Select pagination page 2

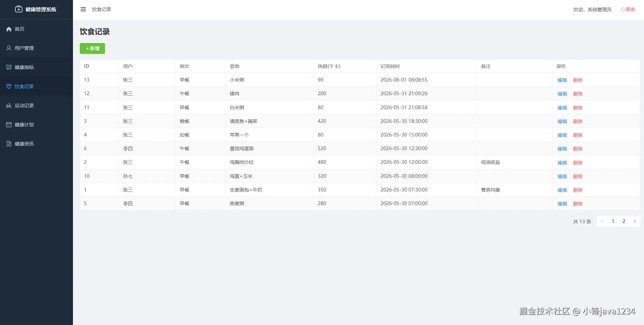pos(624,221)
